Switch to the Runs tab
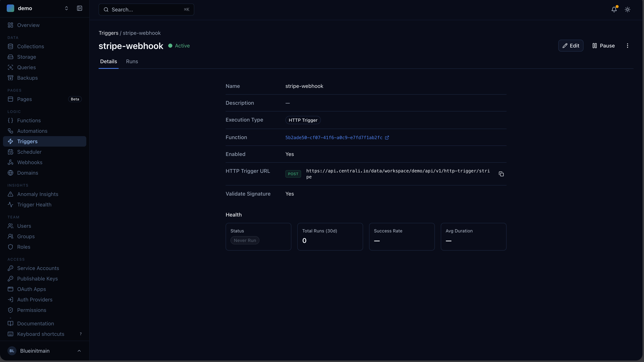The height and width of the screenshot is (362, 644). [132, 62]
